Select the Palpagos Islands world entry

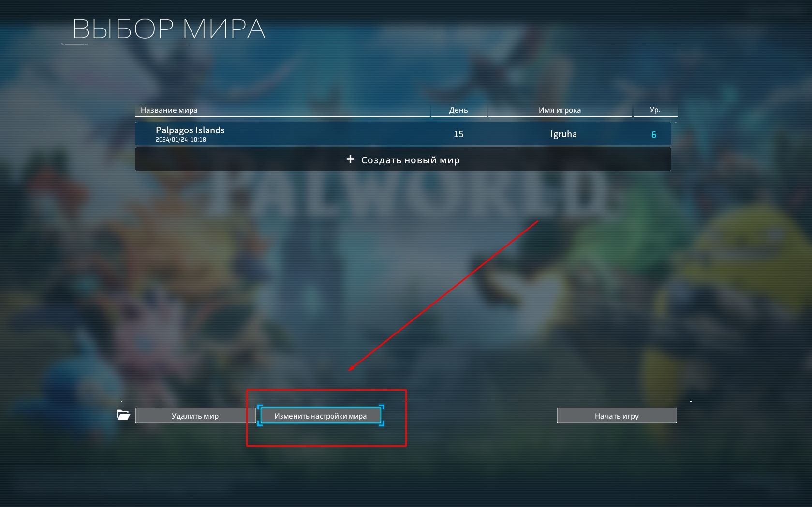[x=403, y=134]
